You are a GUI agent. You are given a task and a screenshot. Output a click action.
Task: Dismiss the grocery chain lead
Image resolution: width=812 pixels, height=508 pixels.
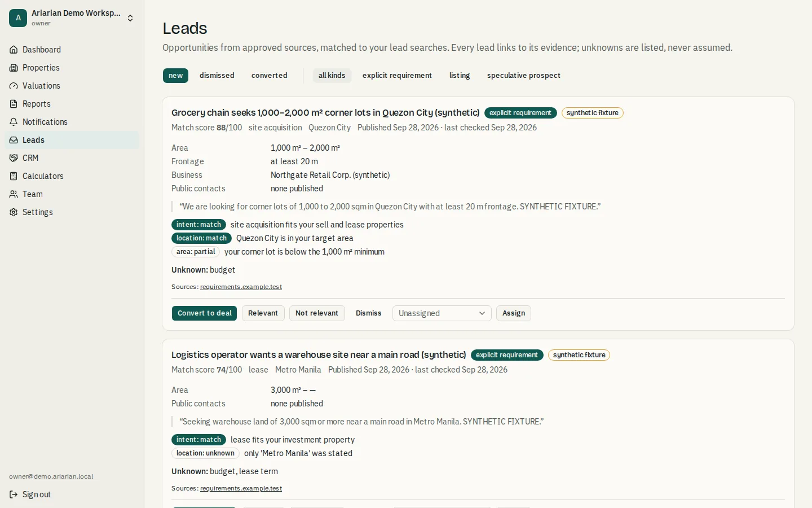(369, 313)
